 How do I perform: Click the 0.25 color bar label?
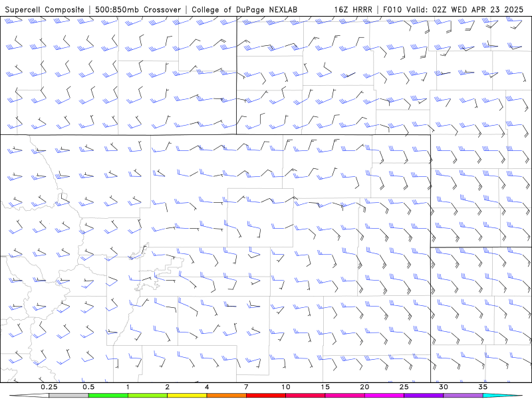coord(49,387)
